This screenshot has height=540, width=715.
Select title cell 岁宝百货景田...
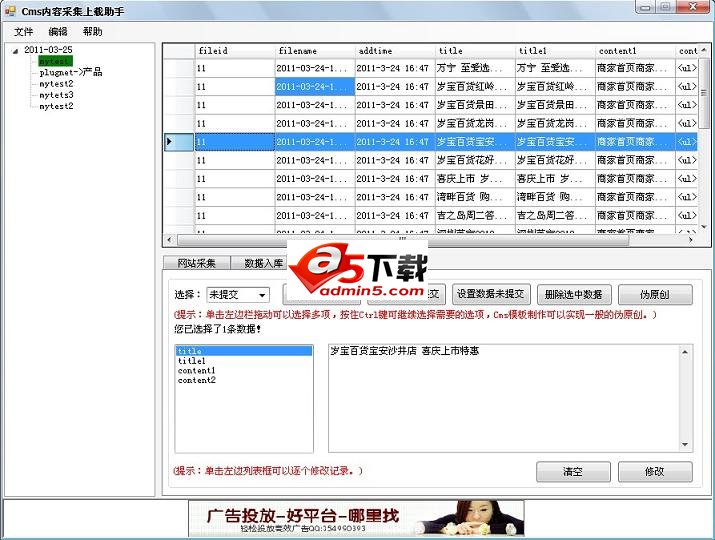point(475,105)
